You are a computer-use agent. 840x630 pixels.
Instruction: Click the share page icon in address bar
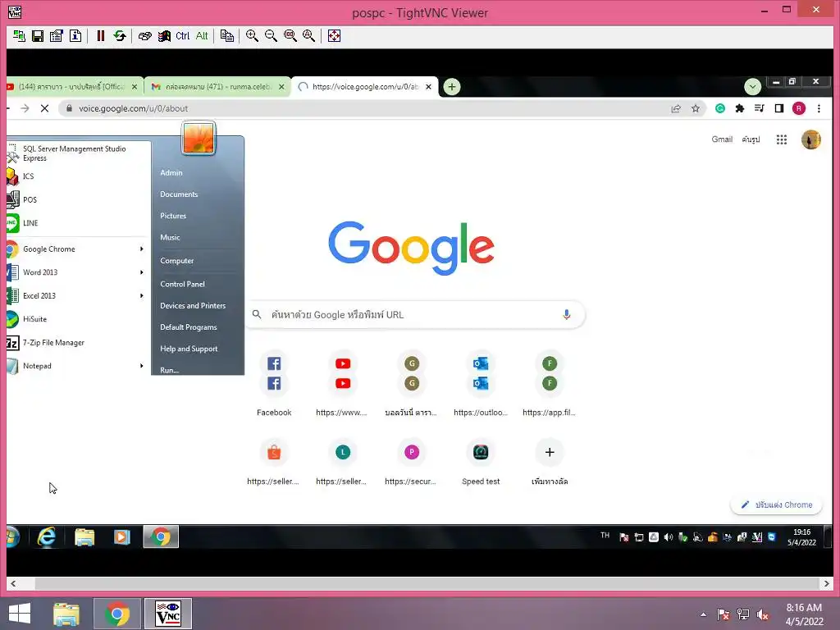click(676, 108)
